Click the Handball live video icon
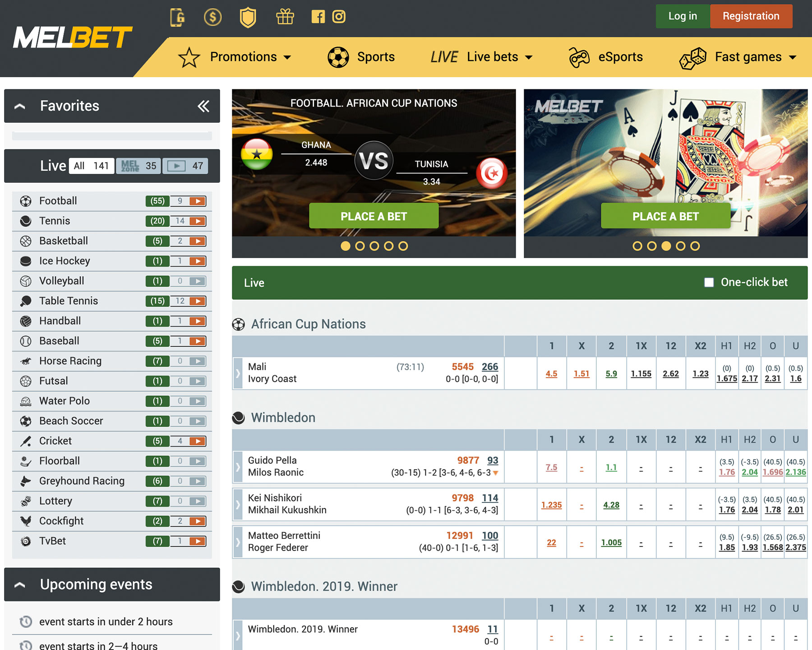This screenshot has width=812, height=650. 198,321
